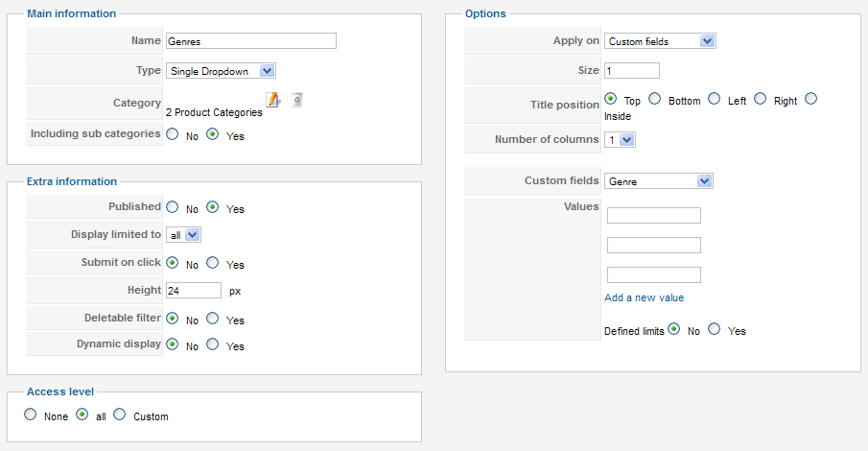The width and height of the screenshot is (868, 451).
Task: Choose Inside title position radio
Action: (811, 99)
